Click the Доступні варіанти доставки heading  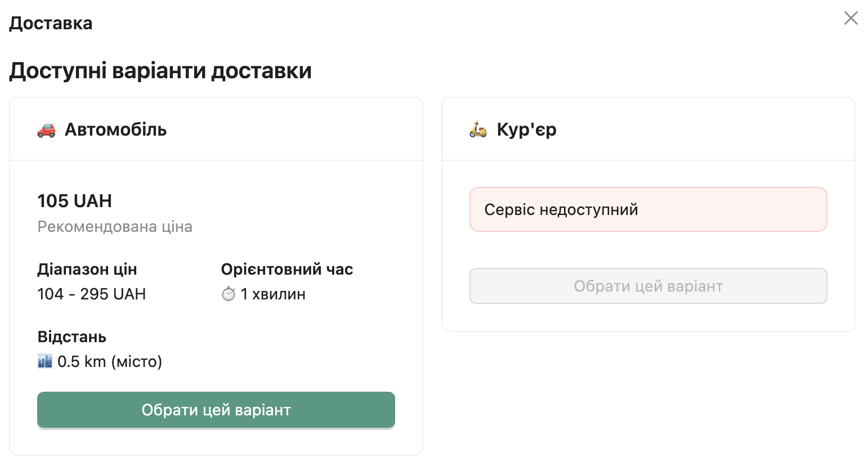pyautogui.click(x=160, y=71)
